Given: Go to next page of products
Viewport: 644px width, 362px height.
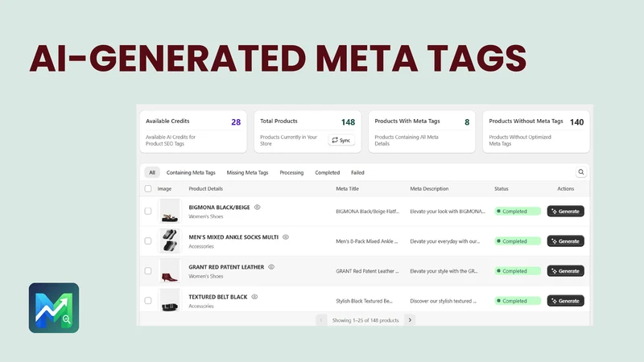Looking at the screenshot, I should click(410, 320).
